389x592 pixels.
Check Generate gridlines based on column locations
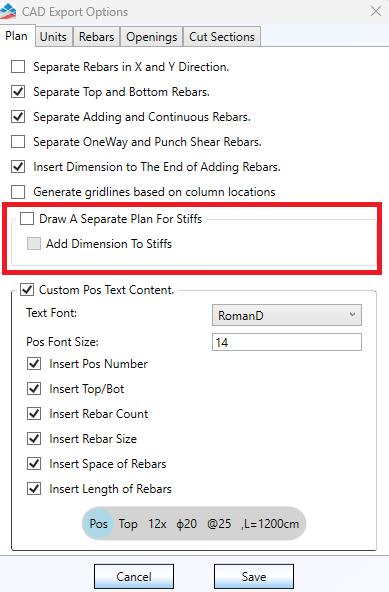18,192
